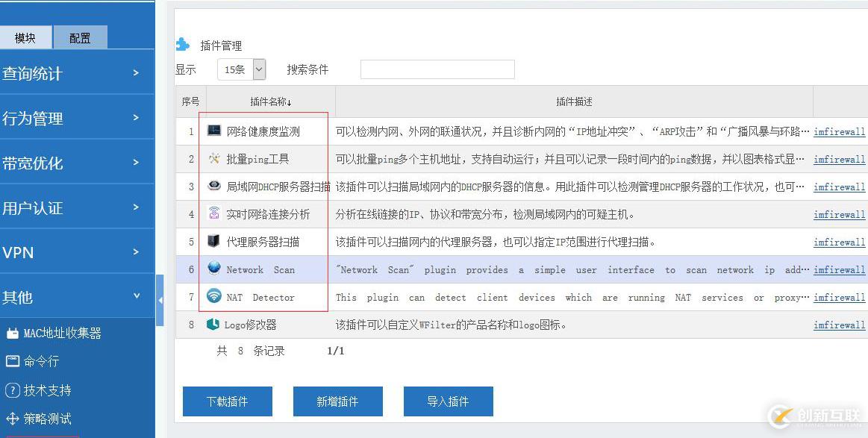Click the NAT Detector description text

(x=573, y=298)
